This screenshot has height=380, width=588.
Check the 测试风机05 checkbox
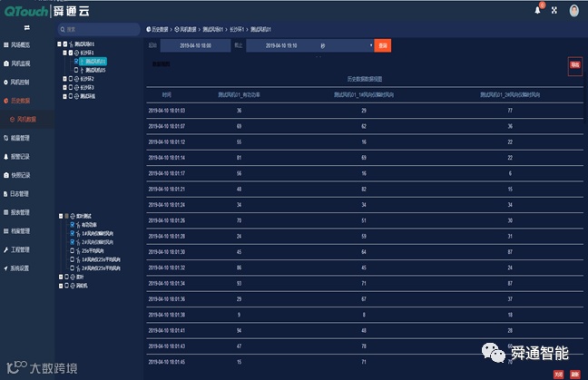pyautogui.click(x=76, y=70)
